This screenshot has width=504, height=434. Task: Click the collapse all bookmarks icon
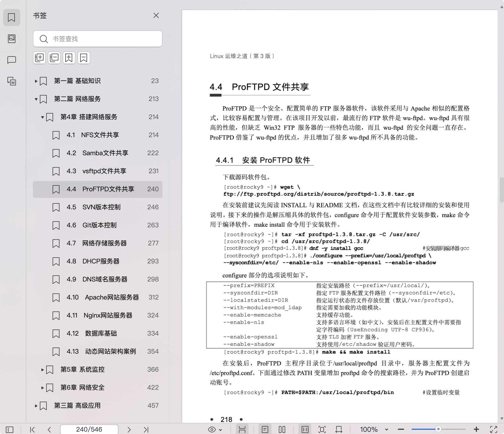click(x=54, y=58)
